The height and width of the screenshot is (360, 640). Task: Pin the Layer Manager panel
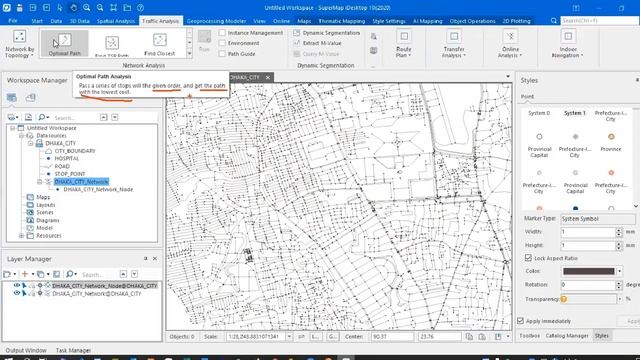point(145,259)
